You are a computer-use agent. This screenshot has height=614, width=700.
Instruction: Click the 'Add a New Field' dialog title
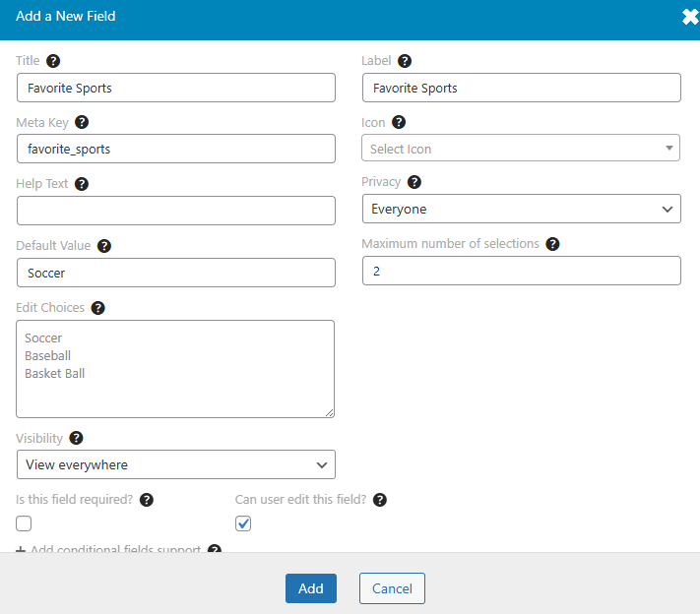66,16
